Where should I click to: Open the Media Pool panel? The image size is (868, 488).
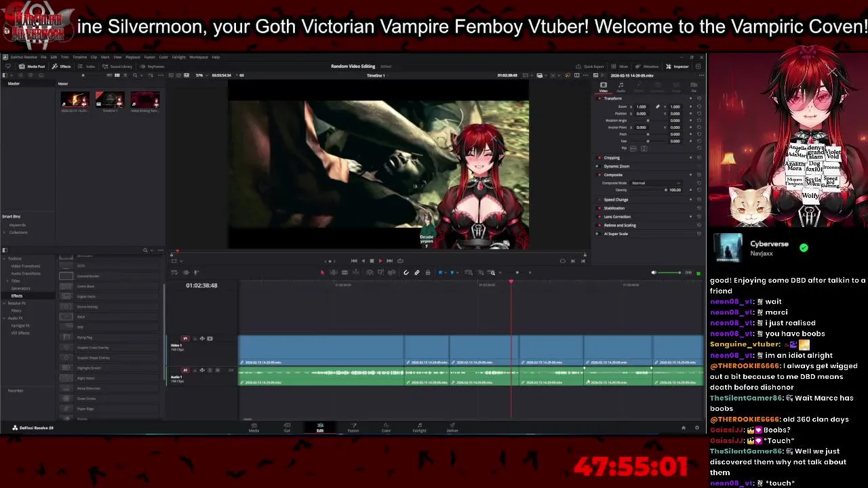pyautogui.click(x=32, y=66)
